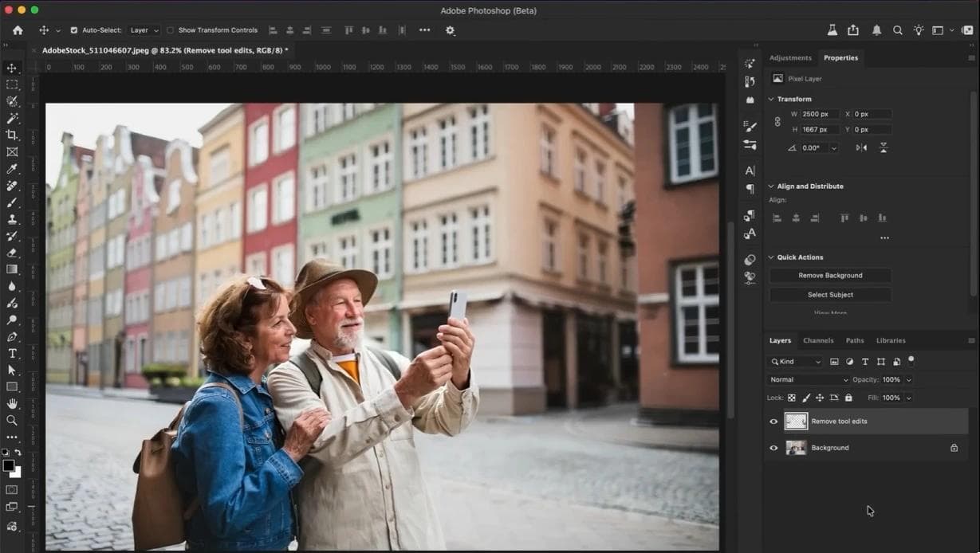Viewport: 980px width, 553px height.
Task: Enable the Auto-Select checkbox
Action: coord(73,30)
